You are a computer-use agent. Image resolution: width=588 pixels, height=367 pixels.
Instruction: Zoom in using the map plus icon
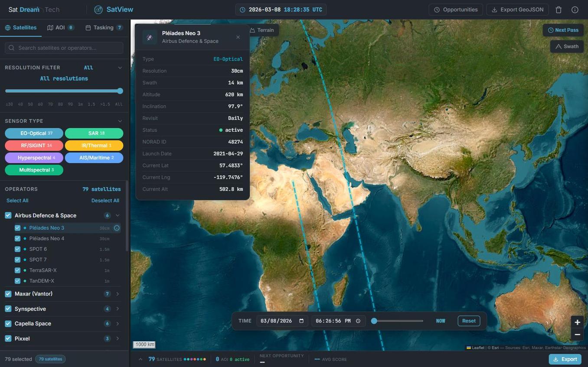click(577, 322)
